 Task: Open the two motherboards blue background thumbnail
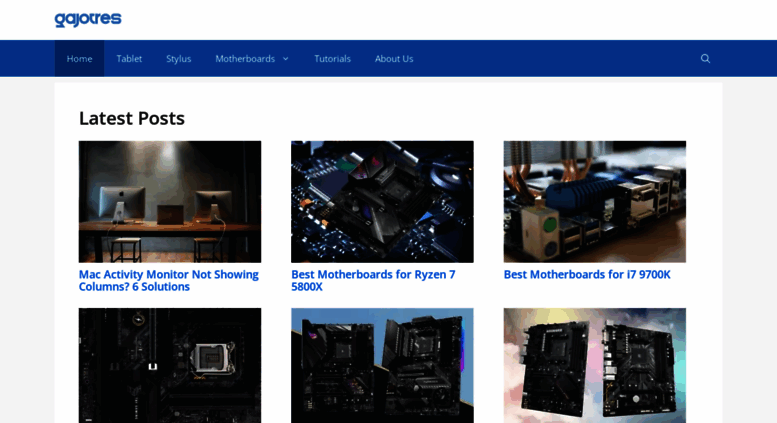click(x=383, y=366)
